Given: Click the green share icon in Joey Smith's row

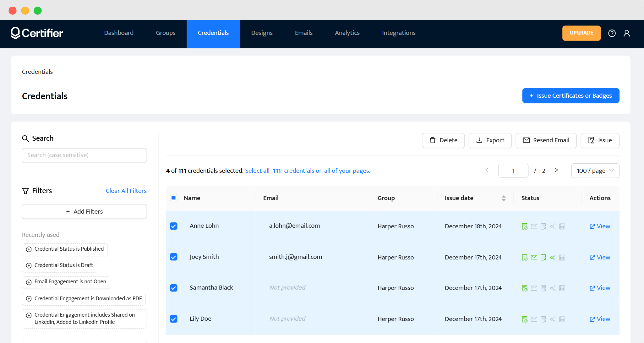Looking at the screenshot, I should pos(553,258).
